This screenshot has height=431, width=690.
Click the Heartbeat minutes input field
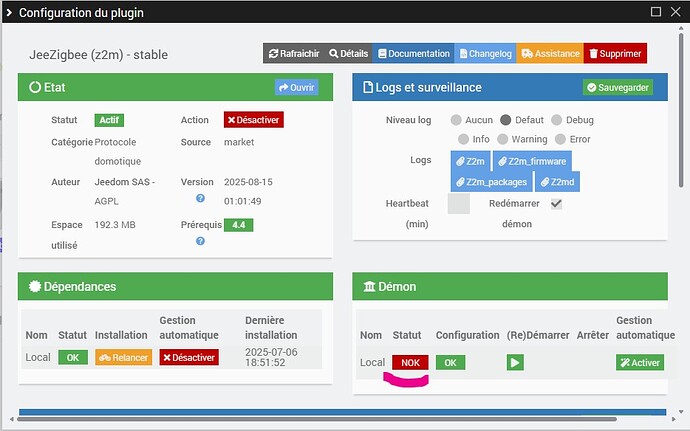459,203
